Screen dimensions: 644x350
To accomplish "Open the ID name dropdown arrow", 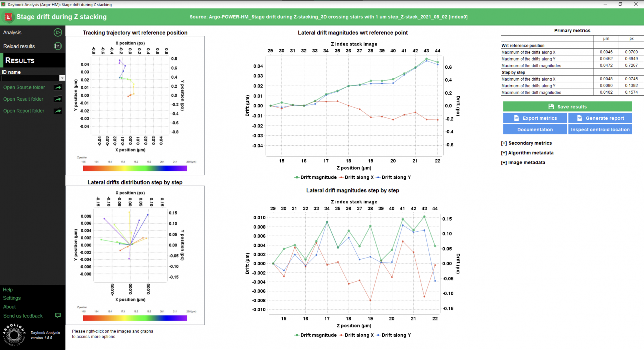I will 62,78.
